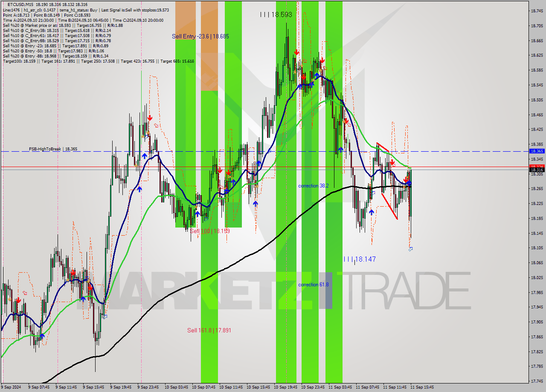This screenshot has width=546, height=392.
Task: Click the dark 18.316 current price tag
Action: pos(536,170)
